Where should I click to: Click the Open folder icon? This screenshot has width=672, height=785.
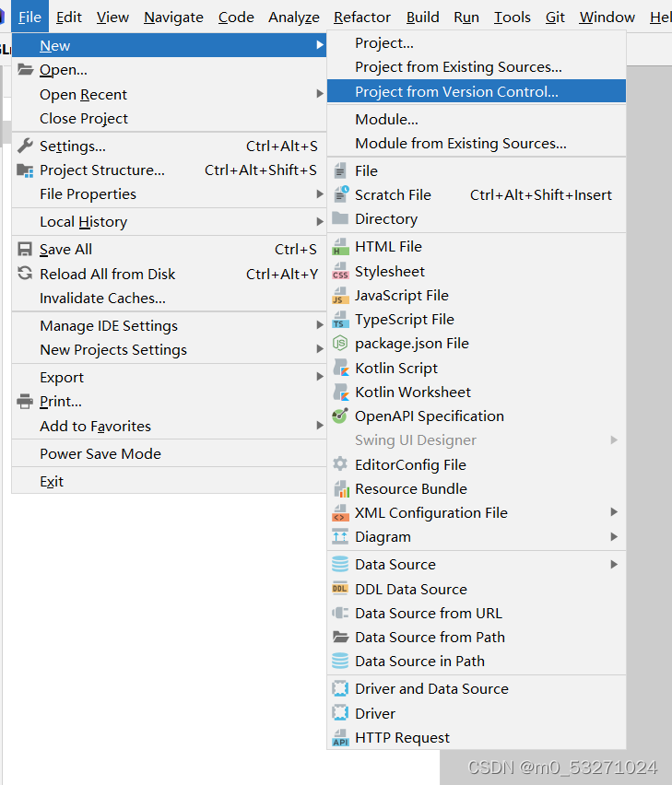click(25, 69)
